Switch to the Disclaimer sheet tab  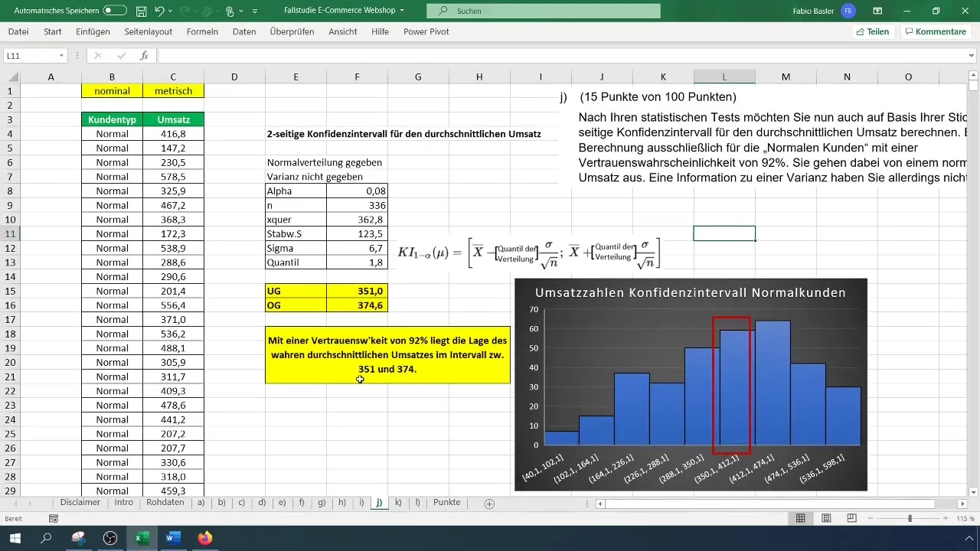(80, 503)
